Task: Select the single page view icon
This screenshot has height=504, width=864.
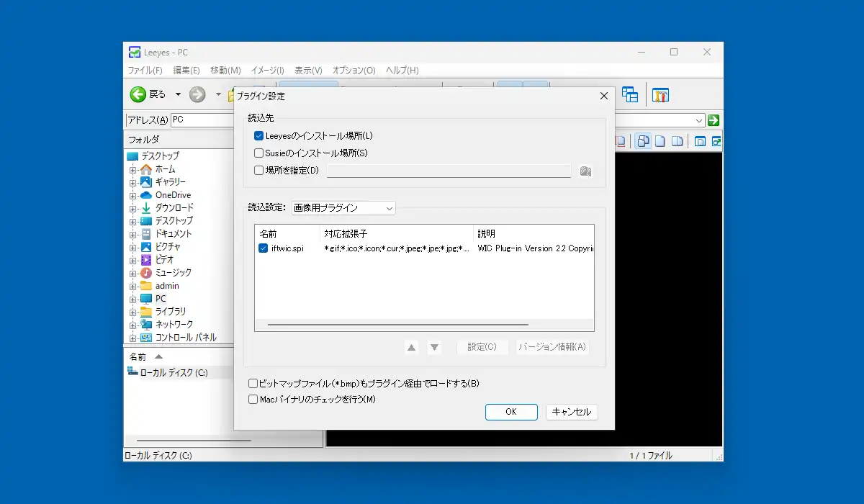Action: [x=660, y=141]
